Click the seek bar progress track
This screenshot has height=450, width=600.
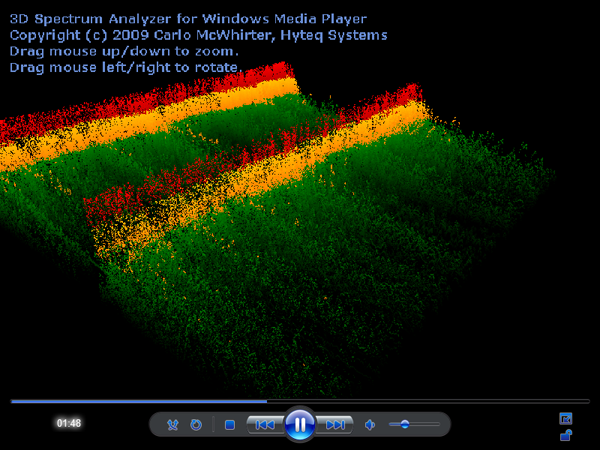coord(300,401)
